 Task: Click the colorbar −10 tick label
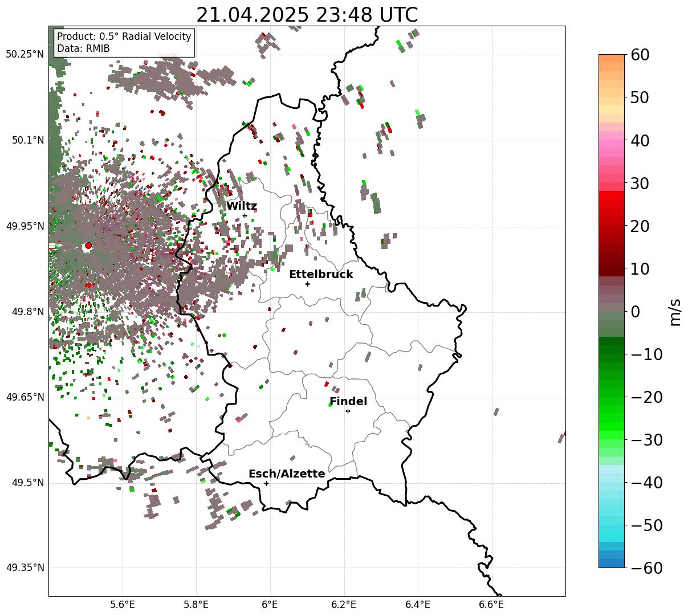646,354
